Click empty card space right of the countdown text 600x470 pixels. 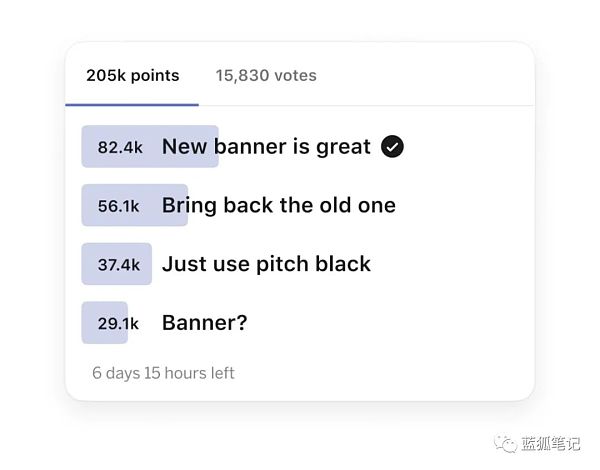click(400, 373)
